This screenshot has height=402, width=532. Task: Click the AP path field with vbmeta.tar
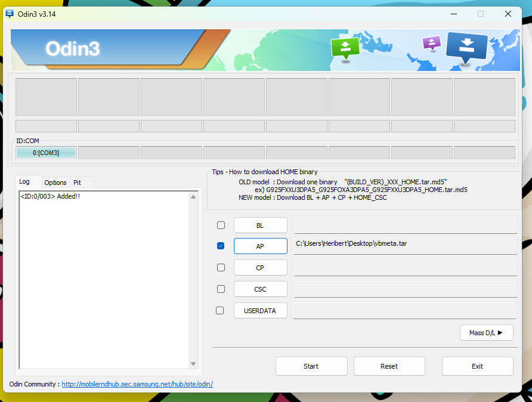pyautogui.click(x=405, y=246)
